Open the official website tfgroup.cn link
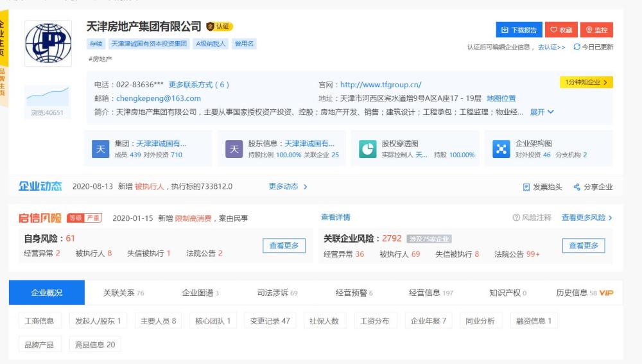Image resolution: width=642 pixels, height=364 pixels. click(381, 85)
